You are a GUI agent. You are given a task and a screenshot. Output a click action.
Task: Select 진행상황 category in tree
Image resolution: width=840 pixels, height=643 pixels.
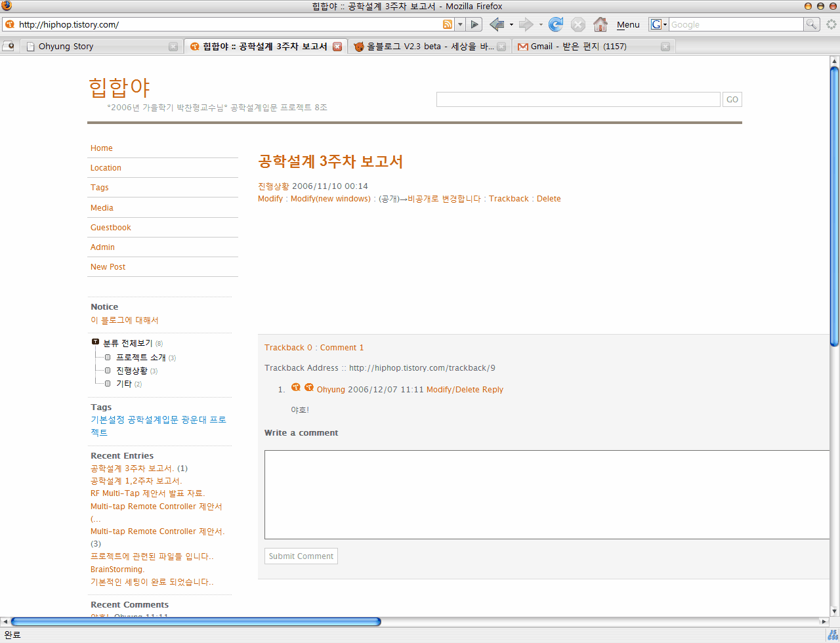132,371
